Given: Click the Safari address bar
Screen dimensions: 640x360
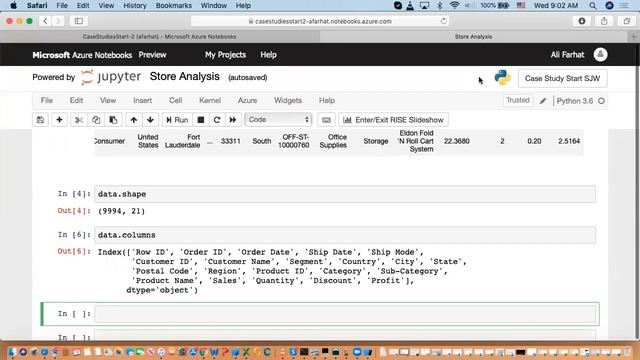Looking at the screenshot, I should click(320, 21).
